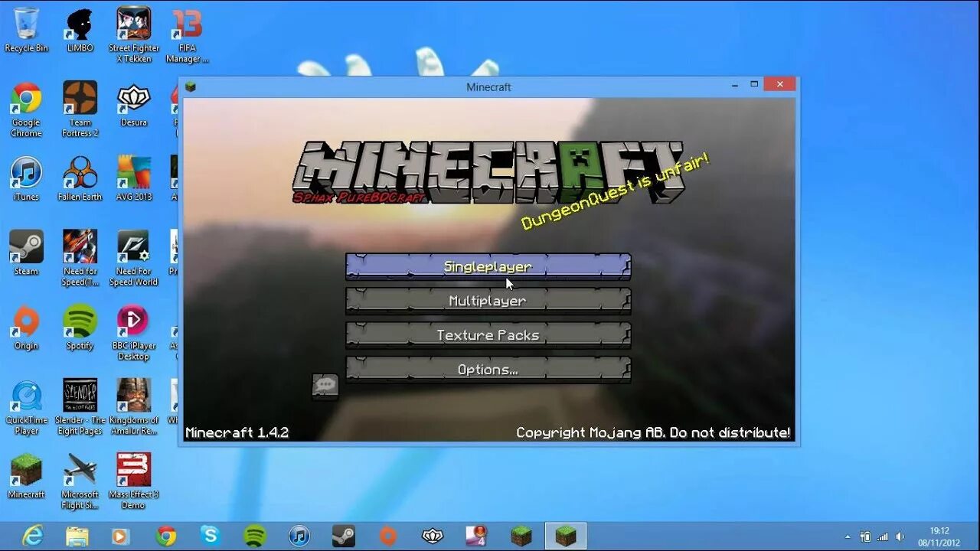980x551 pixels.
Task: Select the Fallen Earth desktop shortcut
Action: (80, 178)
